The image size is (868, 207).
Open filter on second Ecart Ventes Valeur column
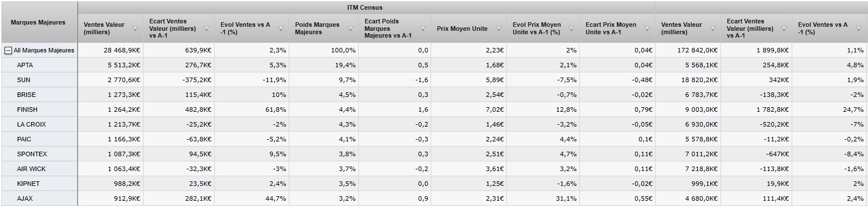pos(784,29)
